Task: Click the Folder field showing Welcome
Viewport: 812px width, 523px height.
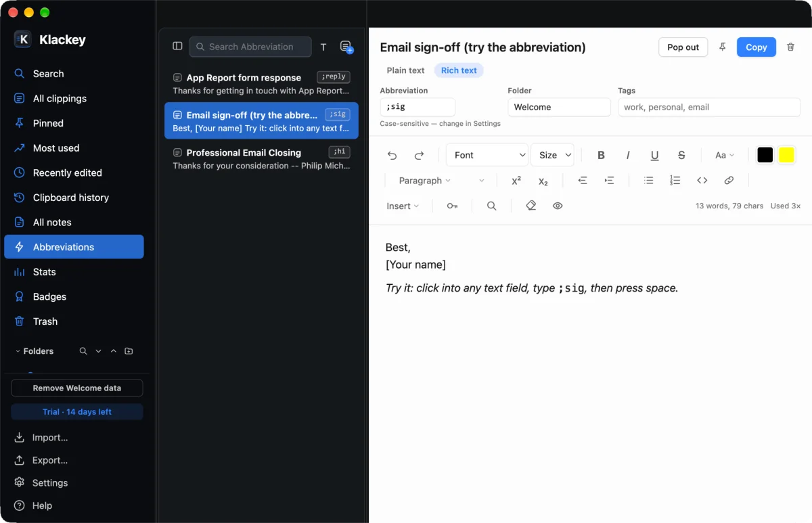Action: click(559, 107)
